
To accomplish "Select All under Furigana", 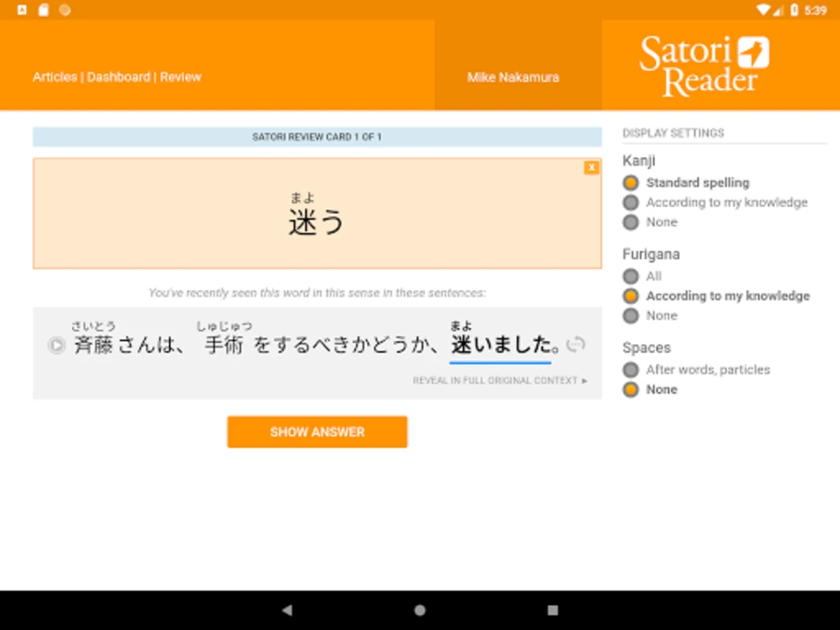I will pyautogui.click(x=642, y=276).
